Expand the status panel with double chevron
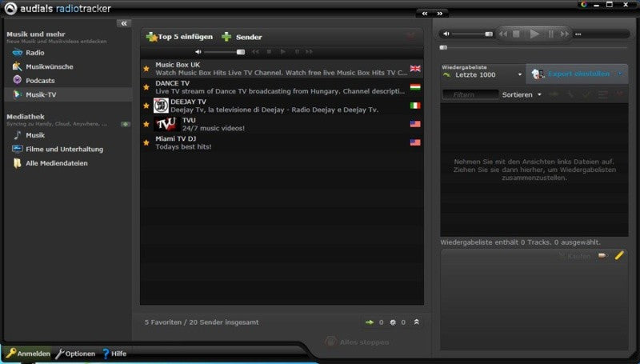 (416, 322)
